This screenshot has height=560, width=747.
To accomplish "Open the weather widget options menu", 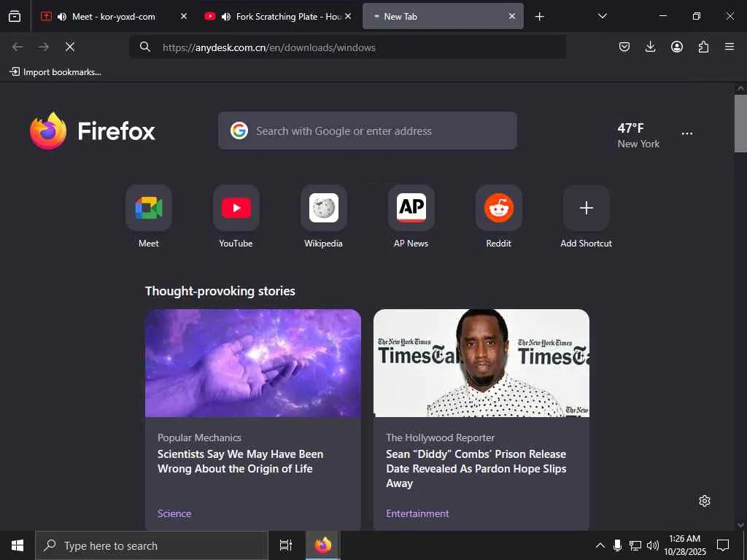I will (x=687, y=133).
